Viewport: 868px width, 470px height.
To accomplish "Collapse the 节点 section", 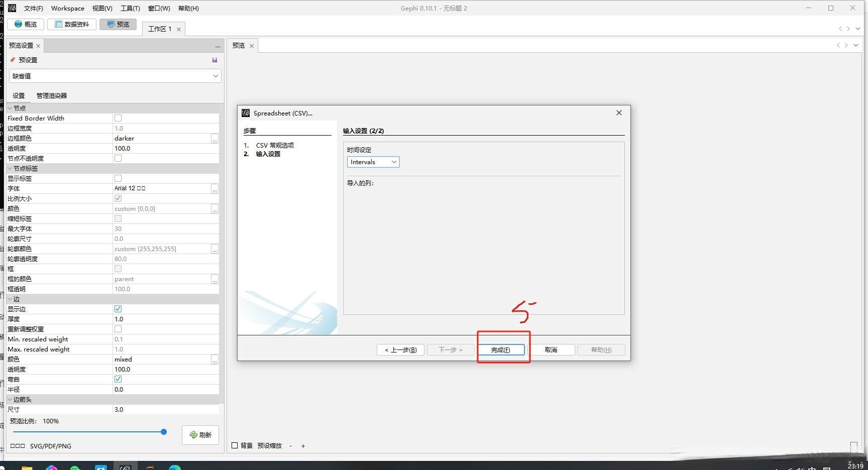I will [x=10, y=108].
